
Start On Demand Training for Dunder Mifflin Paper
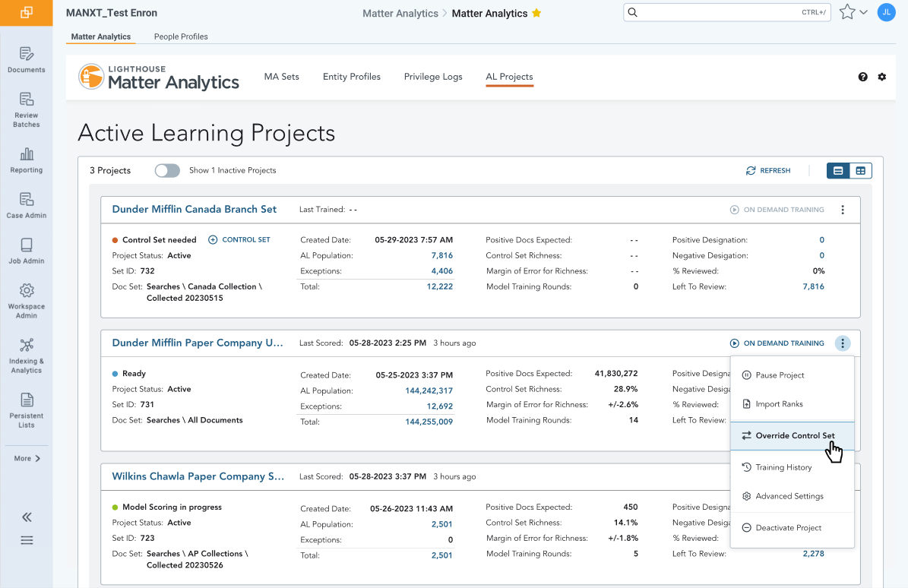click(777, 343)
